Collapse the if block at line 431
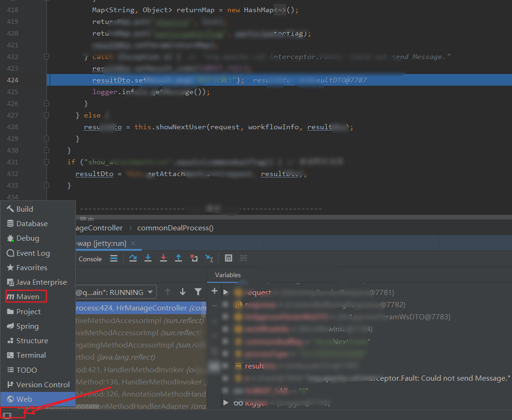The height and width of the screenshot is (420, 512). pyautogui.click(x=46, y=162)
